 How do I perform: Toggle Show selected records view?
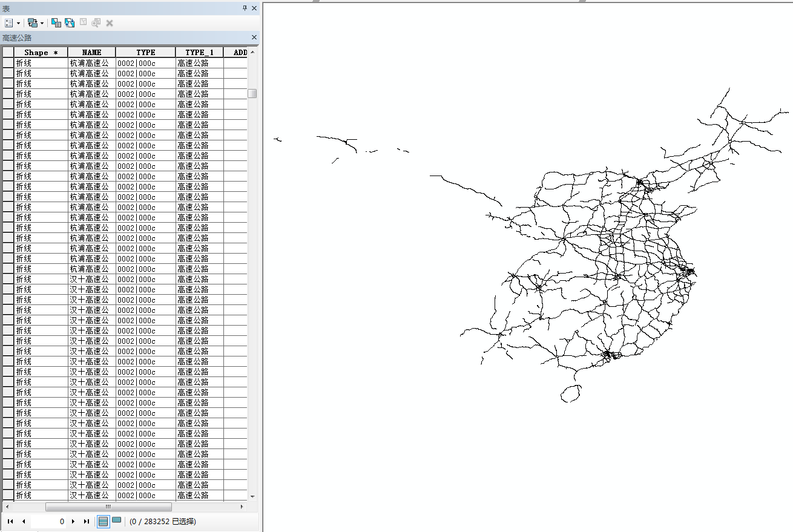[x=116, y=521]
